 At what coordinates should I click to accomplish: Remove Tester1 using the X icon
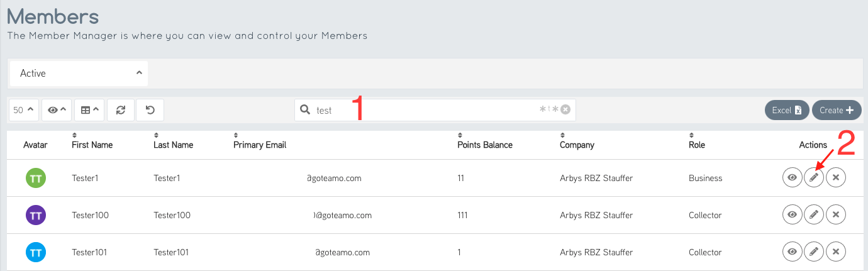[836, 178]
